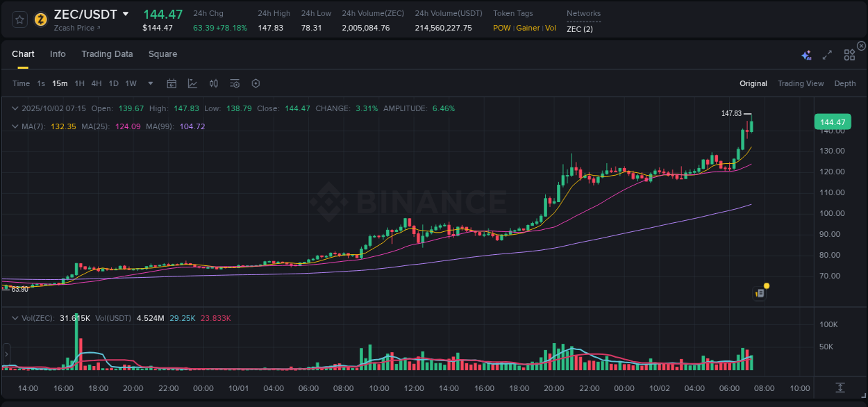Screen dimensions: 868x407
Task: Open the indicators list icon
Action: (x=235, y=83)
